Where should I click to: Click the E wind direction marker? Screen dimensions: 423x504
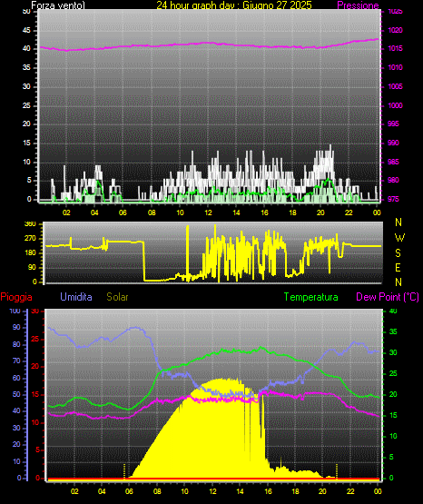point(398,267)
